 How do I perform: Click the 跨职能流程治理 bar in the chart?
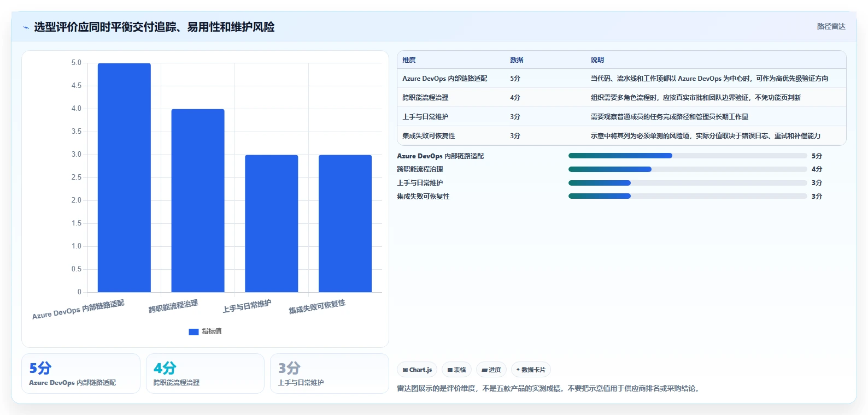[198, 200]
